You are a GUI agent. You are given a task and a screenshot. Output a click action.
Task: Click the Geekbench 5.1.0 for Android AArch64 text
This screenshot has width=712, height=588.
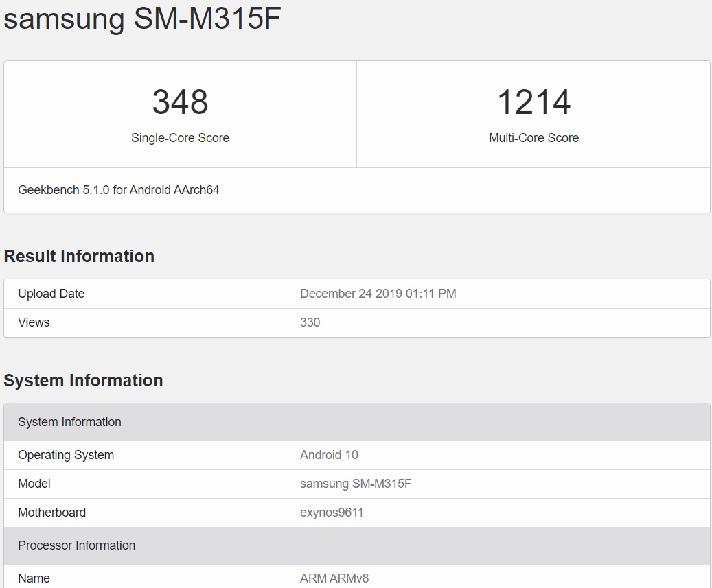(x=119, y=190)
